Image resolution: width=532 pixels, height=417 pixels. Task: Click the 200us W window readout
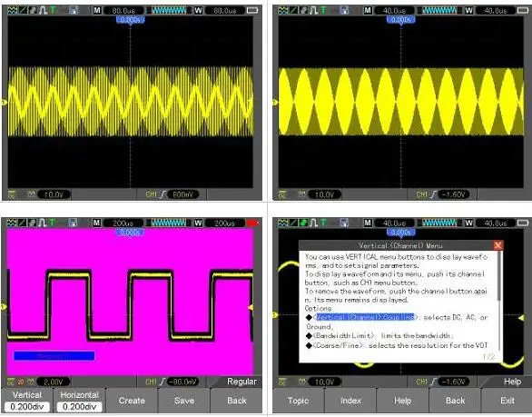click(224, 223)
